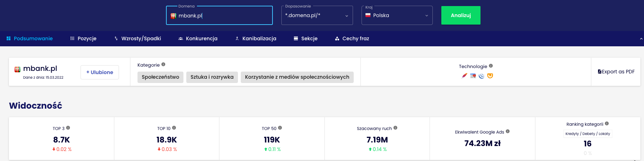Click the Polish flag in the Kraj selector
Viewport: 644px width, 161px height.
368,15
